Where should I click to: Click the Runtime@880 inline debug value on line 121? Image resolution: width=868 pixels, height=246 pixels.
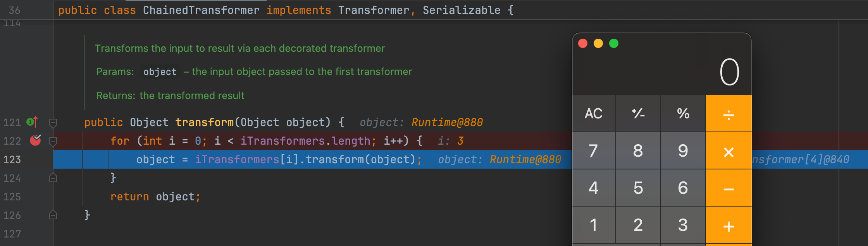click(x=447, y=123)
